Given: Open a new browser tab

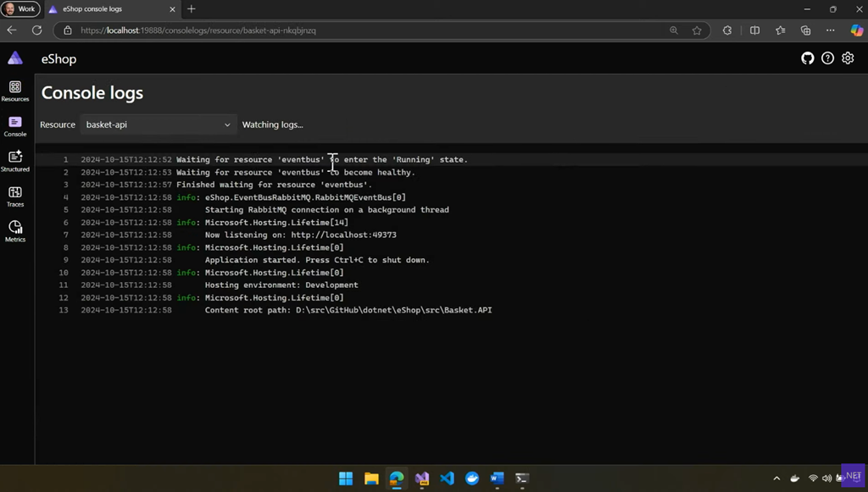Looking at the screenshot, I should tap(192, 9).
